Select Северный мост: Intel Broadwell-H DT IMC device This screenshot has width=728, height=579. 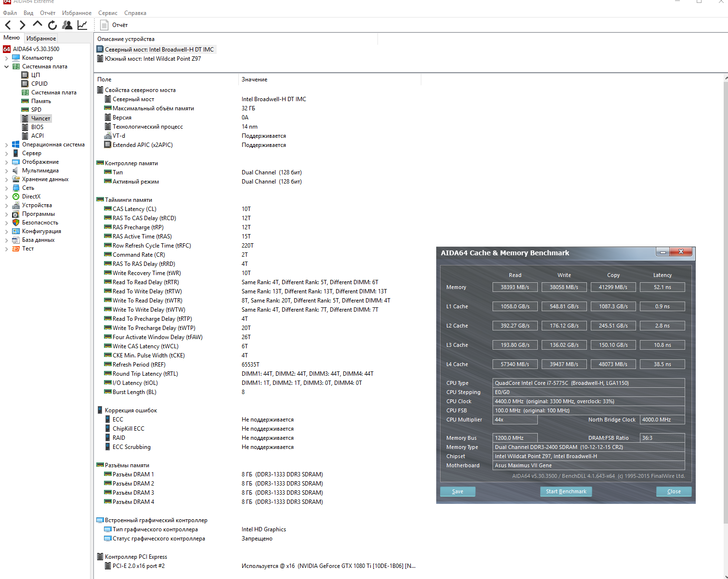[156, 50]
